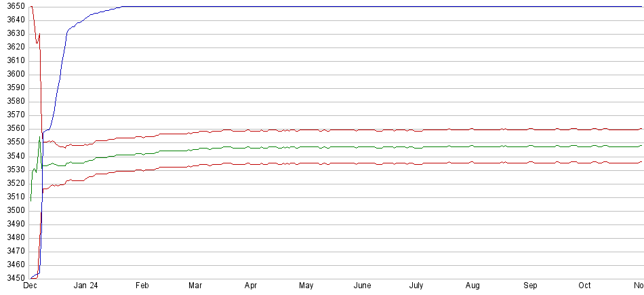Select the July axis label

click(417, 286)
